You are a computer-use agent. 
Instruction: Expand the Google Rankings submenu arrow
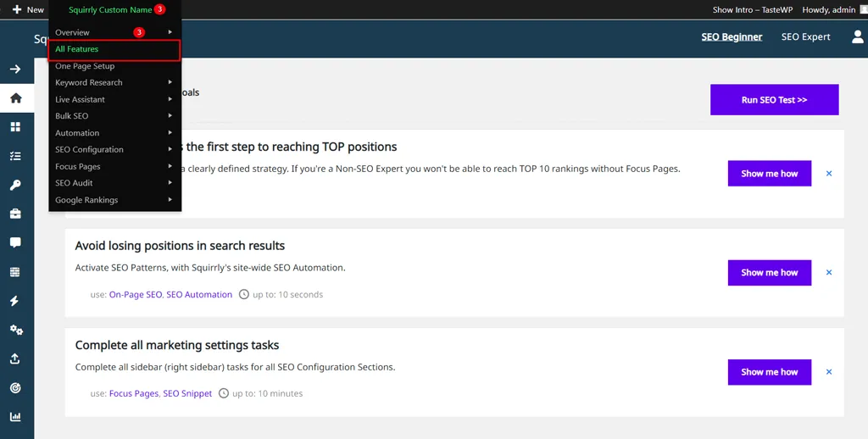(x=170, y=199)
